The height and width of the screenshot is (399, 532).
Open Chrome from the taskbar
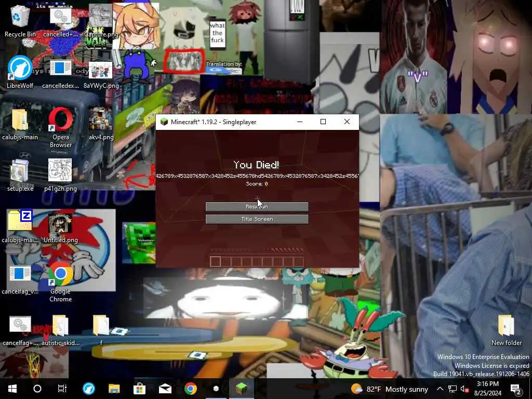(190, 389)
